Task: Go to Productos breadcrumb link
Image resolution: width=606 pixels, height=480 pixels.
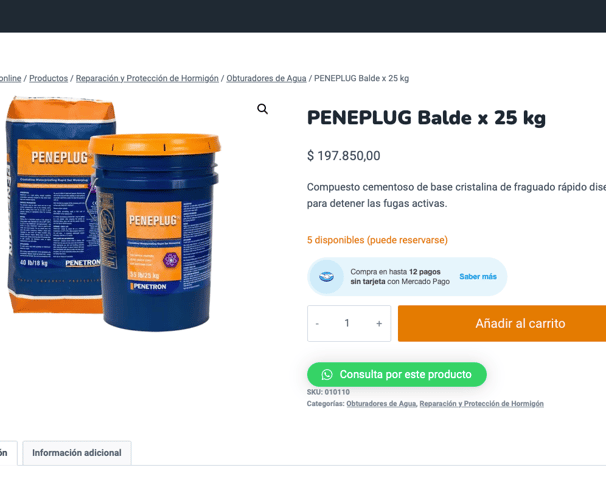Action: coord(49,78)
